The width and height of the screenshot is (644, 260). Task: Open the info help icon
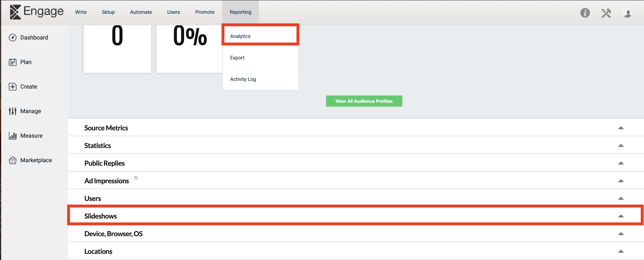tap(585, 13)
